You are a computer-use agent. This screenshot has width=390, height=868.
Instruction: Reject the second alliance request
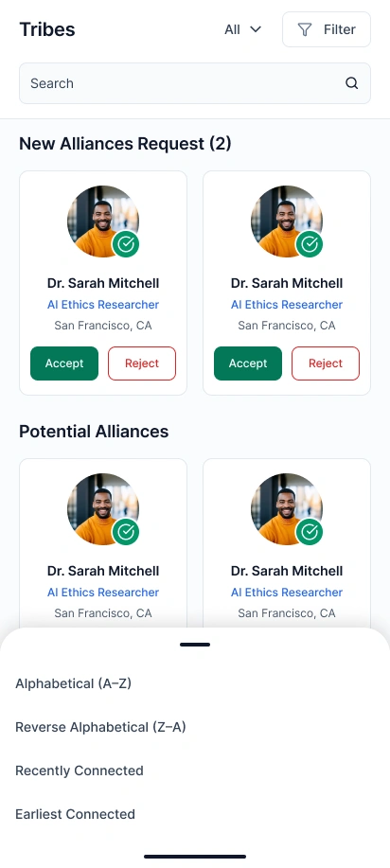coord(326,363)
